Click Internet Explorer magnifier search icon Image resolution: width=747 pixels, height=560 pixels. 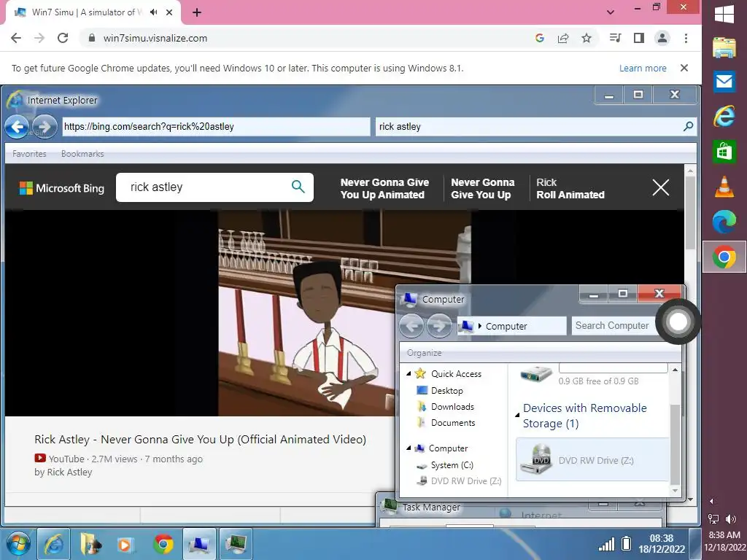[688, 127]
